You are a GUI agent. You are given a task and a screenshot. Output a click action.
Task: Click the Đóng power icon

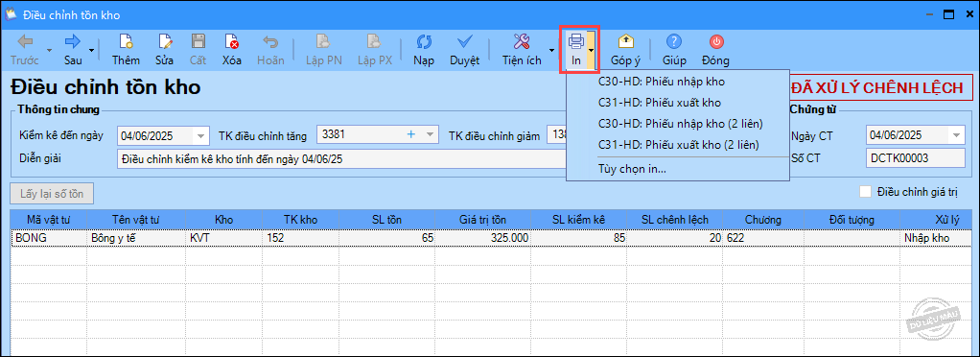[x=716, y=42]
